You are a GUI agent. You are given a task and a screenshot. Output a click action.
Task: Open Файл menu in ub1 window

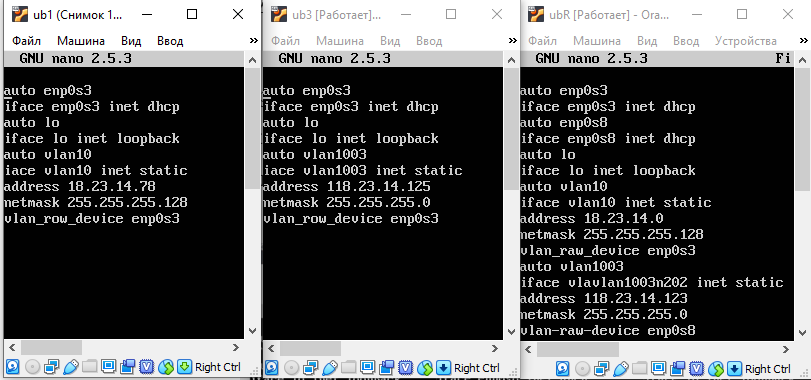[26, 41]
